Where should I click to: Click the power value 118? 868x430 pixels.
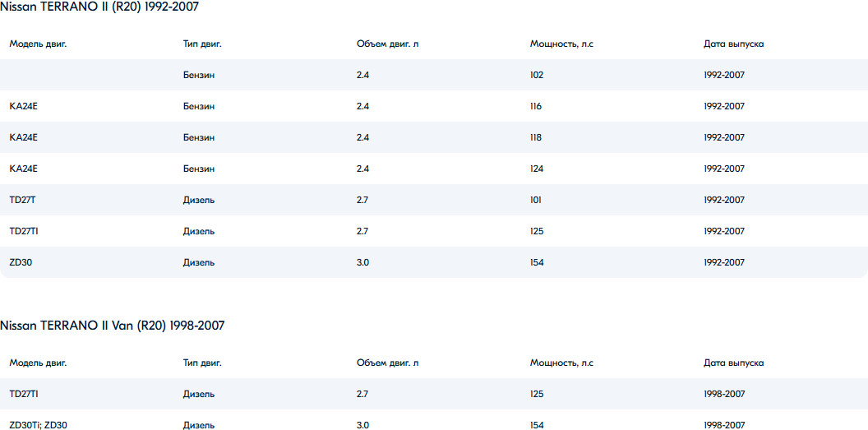(536, 137)
